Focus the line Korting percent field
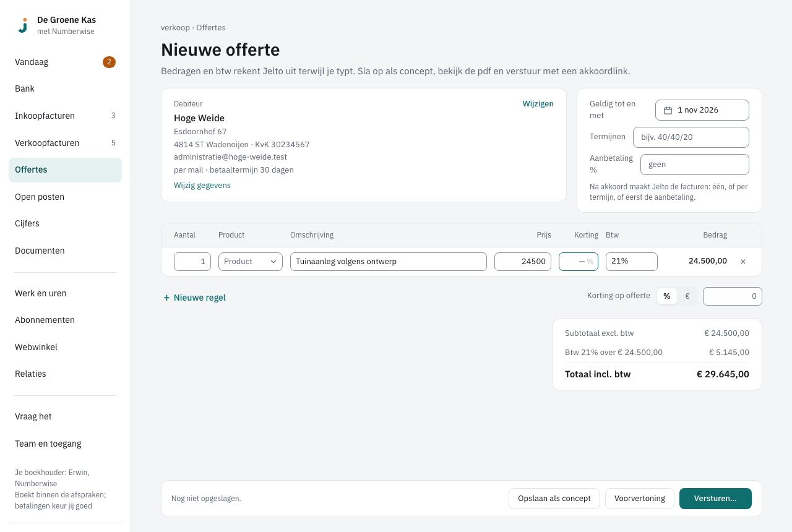The width and height of the screenshot is (792, 532). pos(579,262)
